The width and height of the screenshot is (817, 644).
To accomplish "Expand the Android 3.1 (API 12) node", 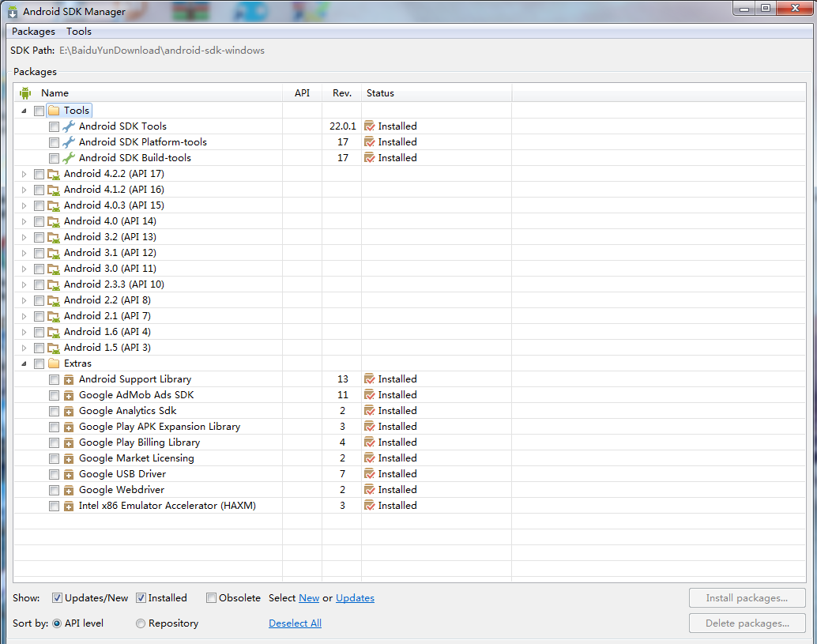I will [24, 253].
